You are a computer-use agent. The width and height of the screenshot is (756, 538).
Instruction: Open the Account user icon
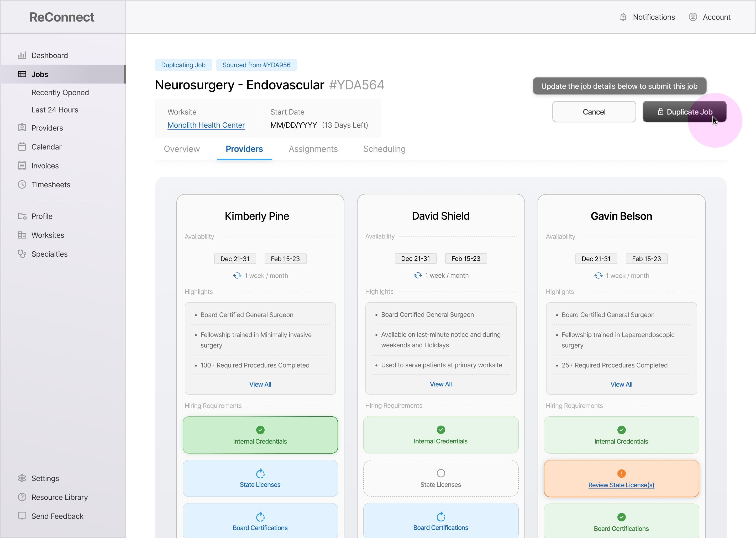point(693,17)
